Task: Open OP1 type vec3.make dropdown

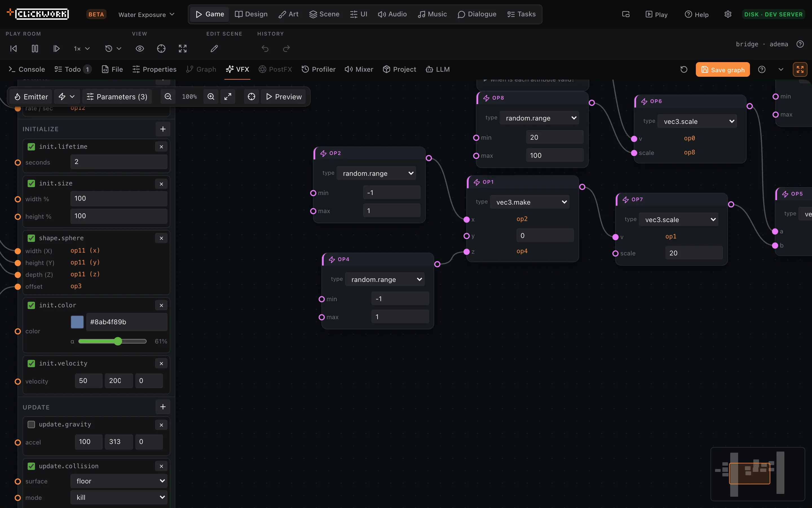Action: pyautogui.click(x=529, y=202)
